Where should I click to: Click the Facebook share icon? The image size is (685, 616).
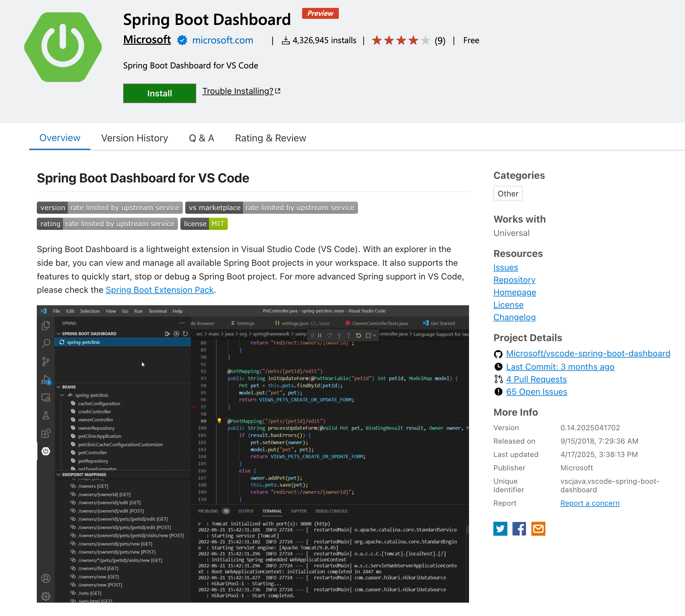click(x=519, y=529)
